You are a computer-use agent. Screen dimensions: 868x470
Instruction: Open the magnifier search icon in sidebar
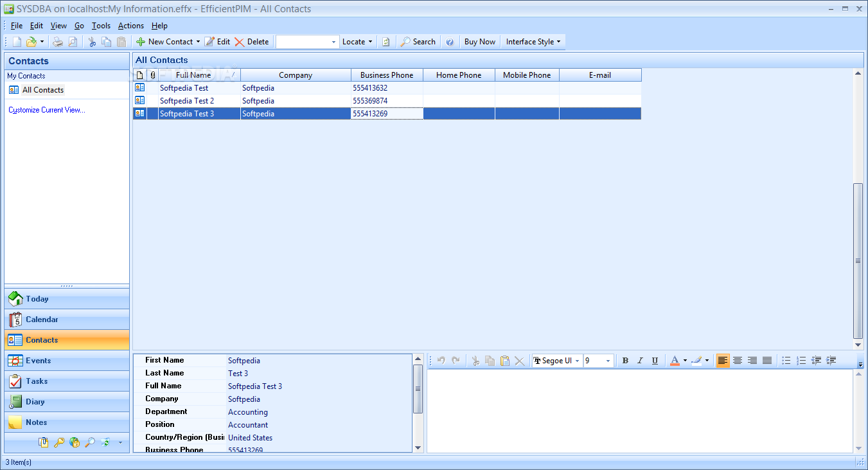tap(90, 442)
